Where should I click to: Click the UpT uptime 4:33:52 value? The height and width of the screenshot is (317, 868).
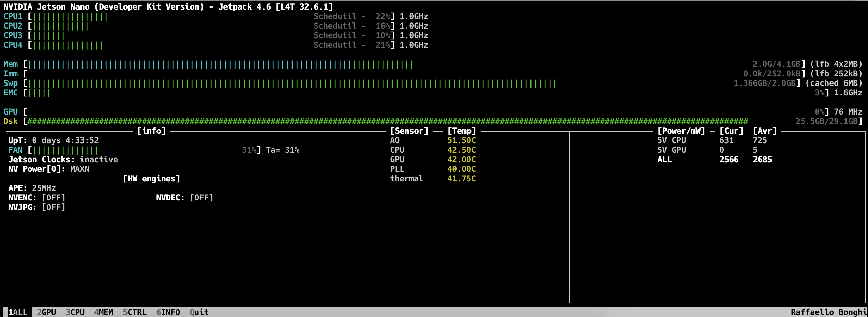click(82, 140)
